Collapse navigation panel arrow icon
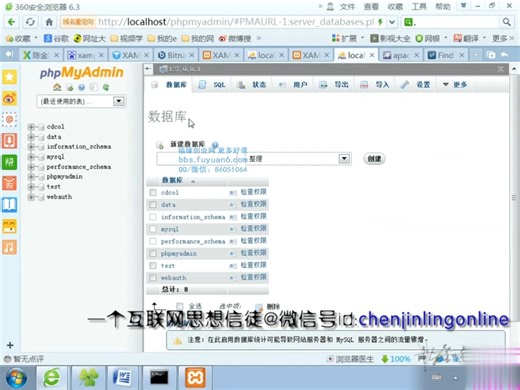This screenshot has width=520, height=390. [x=148, y=69]
